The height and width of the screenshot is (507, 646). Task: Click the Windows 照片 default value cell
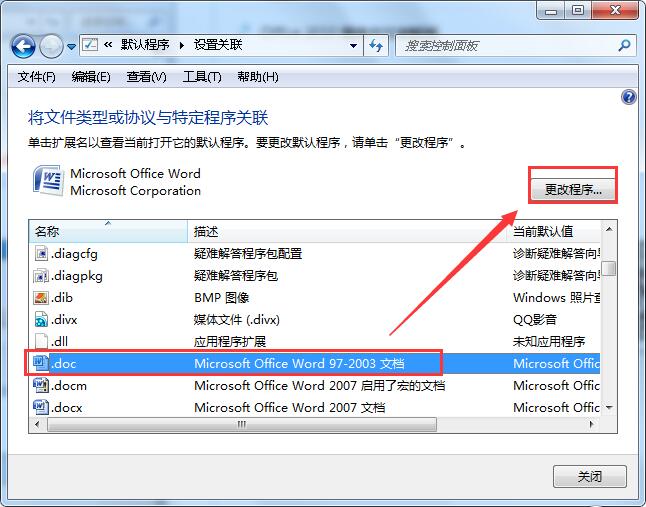click(556, 297)
